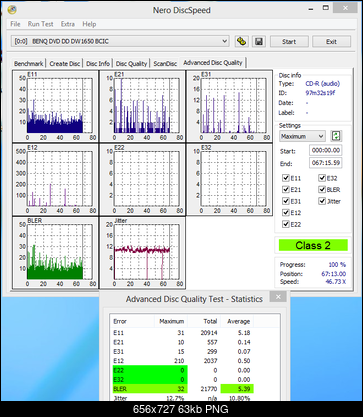Click the drive refresh icon button
Screen dimensions: 363x417
(x=241, y=41)
